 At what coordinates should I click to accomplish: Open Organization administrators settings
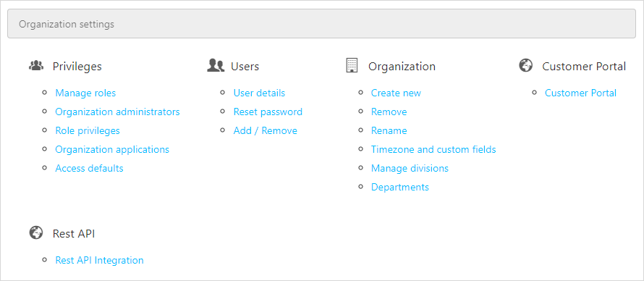coord(117,112)
